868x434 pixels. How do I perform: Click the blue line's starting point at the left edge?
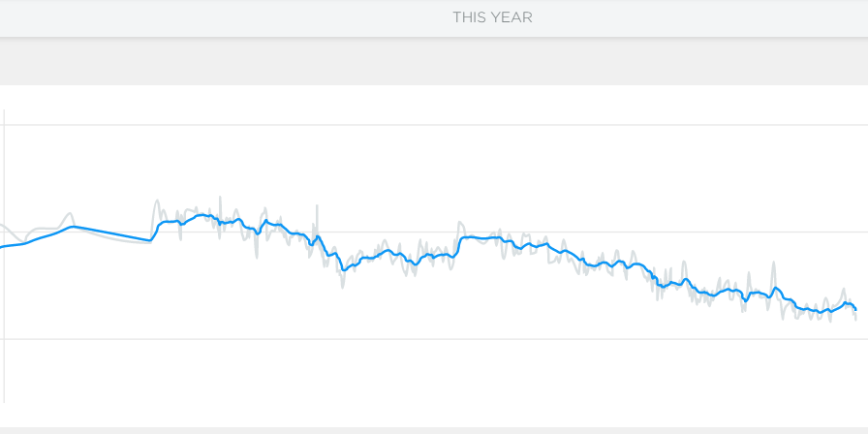[x=2, y=247]
